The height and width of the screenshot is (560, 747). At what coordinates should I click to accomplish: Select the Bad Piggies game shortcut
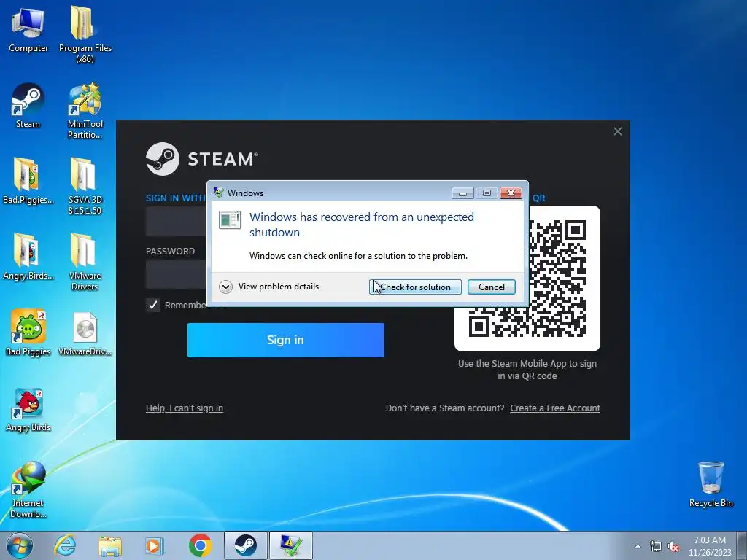[x=28, y=332]
